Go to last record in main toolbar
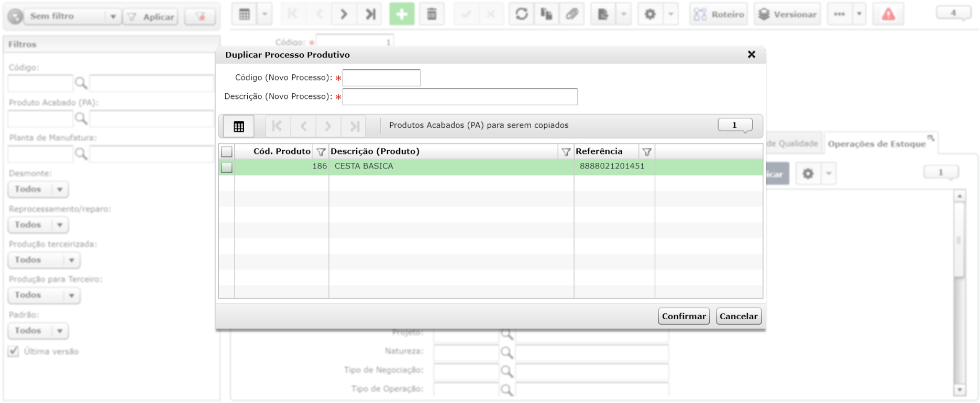The image size is (980, 403). (370, 14)
